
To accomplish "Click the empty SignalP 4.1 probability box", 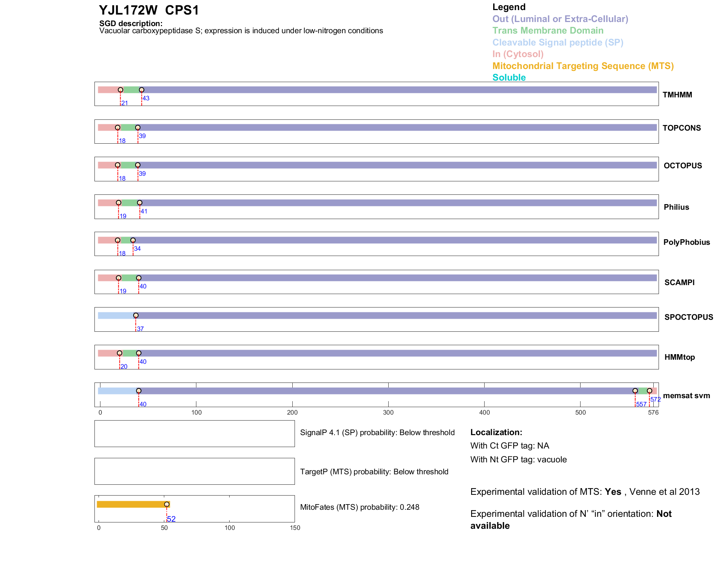I will [195, 434].
